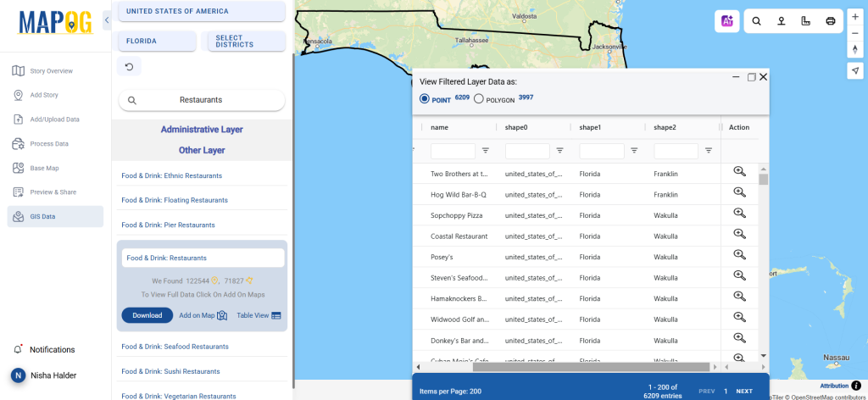Viewport: 868px width, 400px height.
Task: Click the name column filter input
Action: (453, 151)
